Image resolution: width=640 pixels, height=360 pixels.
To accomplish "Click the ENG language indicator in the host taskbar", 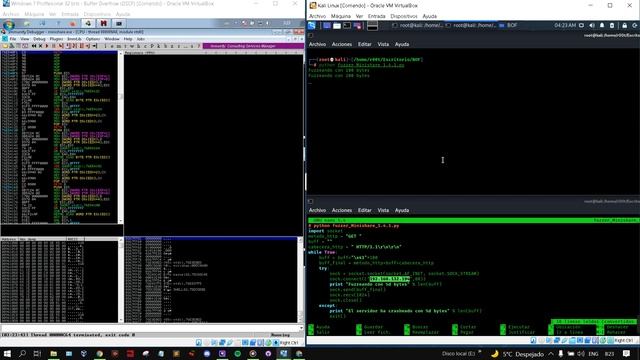I will 593,354.
